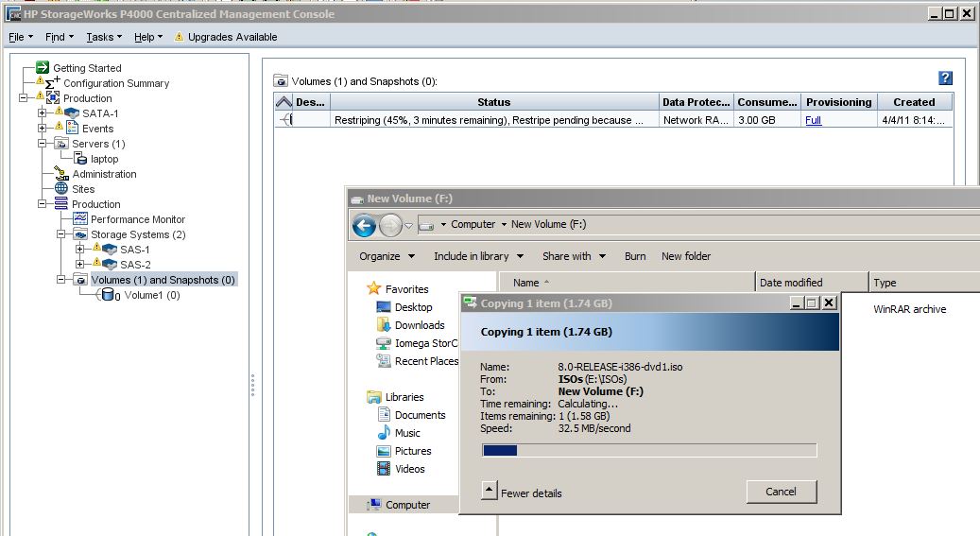Image resolution: width=980 pixels, height=536 pixels.
Task: Select Computer in Explorer navigation pane
Action: (407, 505)
